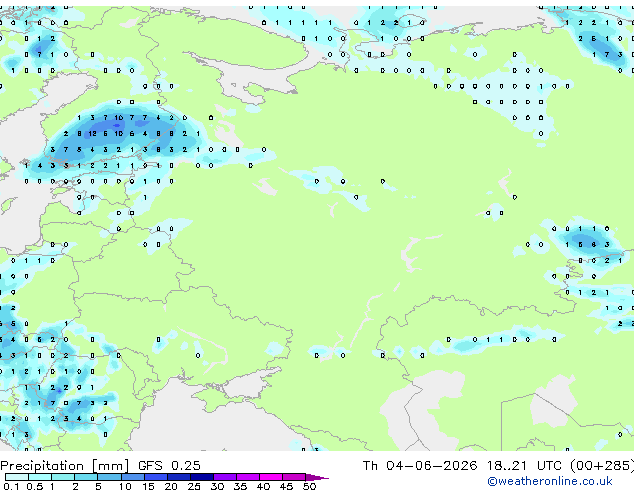Click the 'GFS 0.25' model label
The image size is (634, 490).
169,466
